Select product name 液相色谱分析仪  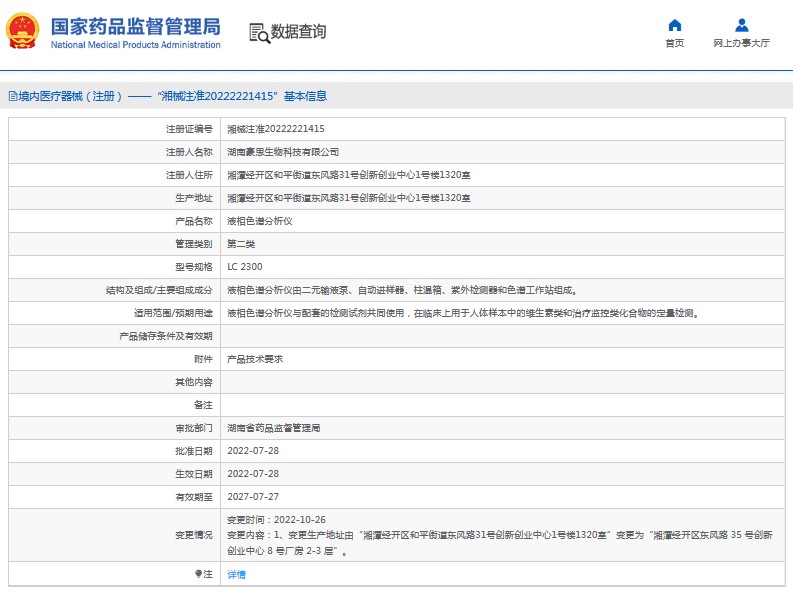[x=259, y=221]
